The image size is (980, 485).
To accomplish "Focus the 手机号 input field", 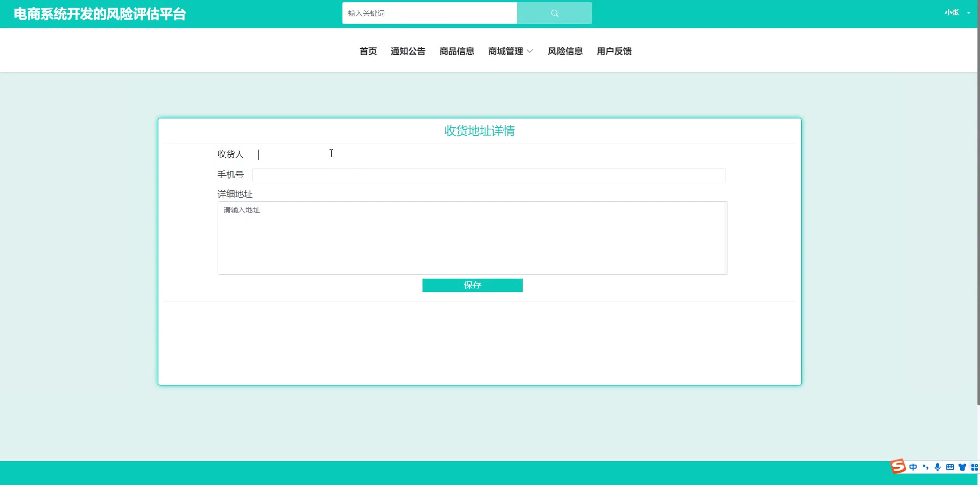I will pos(489,175).
